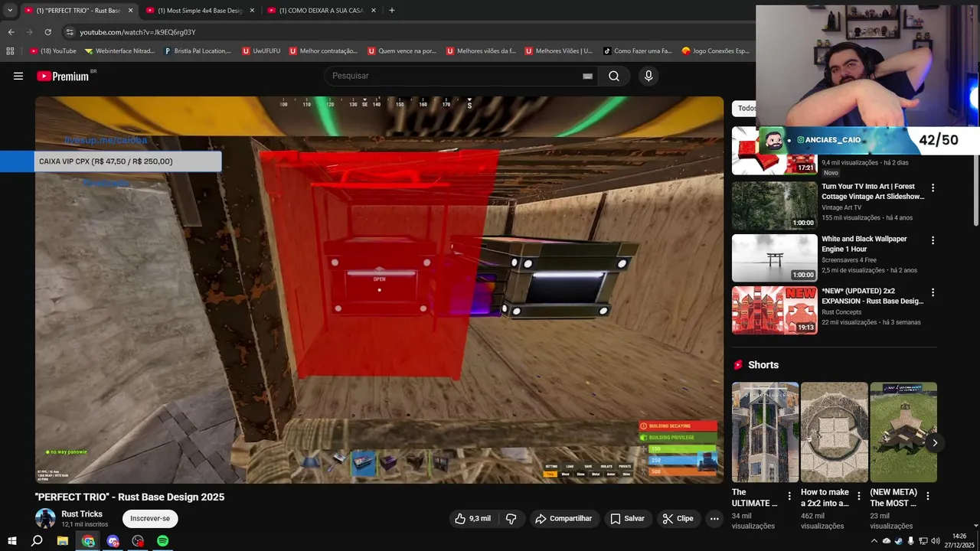Close the Most Simple 4x4 Base Design tab
This screenshot has height=551, width=980.
click(252, 10)
